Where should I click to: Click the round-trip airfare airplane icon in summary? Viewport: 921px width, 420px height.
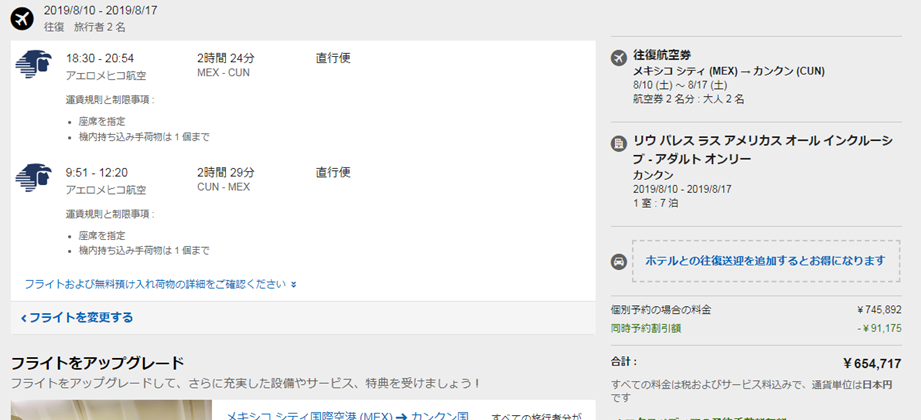(618, 58)
